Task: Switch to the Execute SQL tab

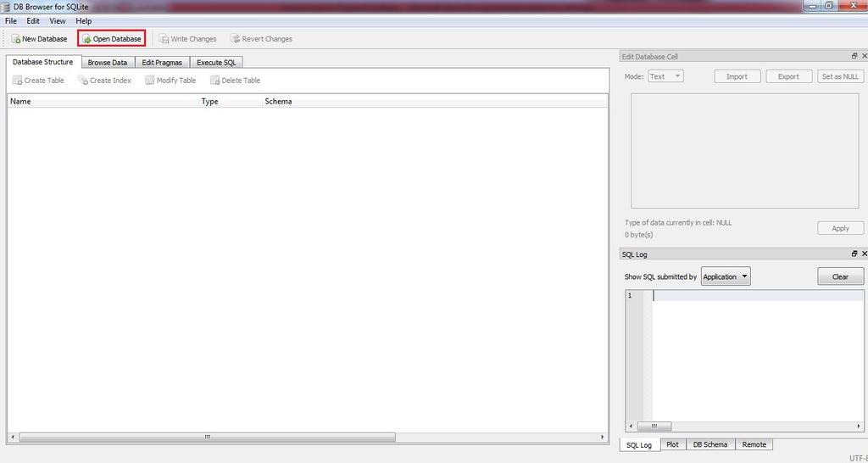Action: [216, 63]
